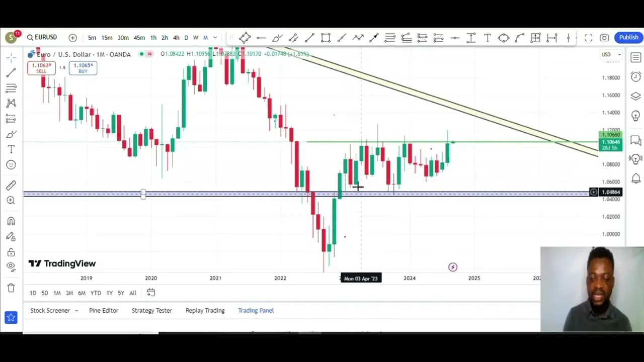The width and height of the screenshot is (644, 362).
Task: Open the Fibonacci tools group in left sidebar
Action: click(x=11, y=88)
